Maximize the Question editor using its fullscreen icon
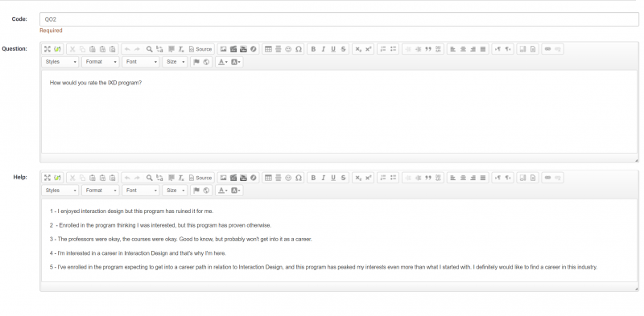Image resolution: width=644 pixels, height=316 pixels. pos(47,49)
